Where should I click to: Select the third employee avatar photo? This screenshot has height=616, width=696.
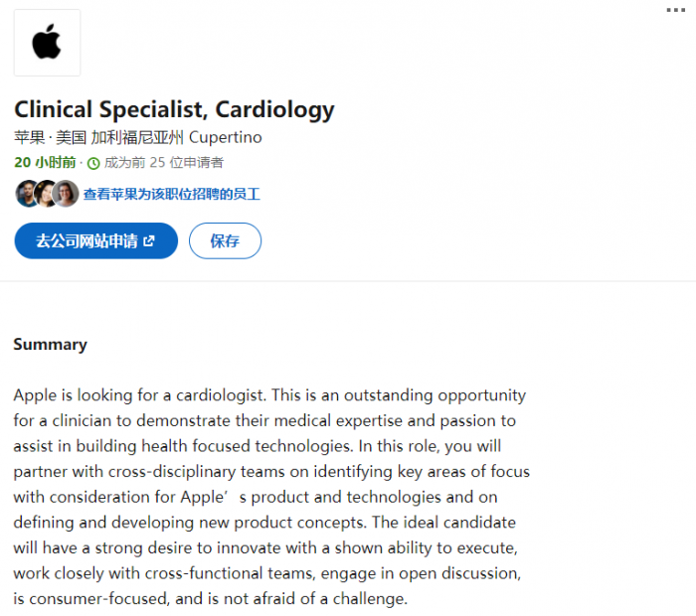(66, 193)
